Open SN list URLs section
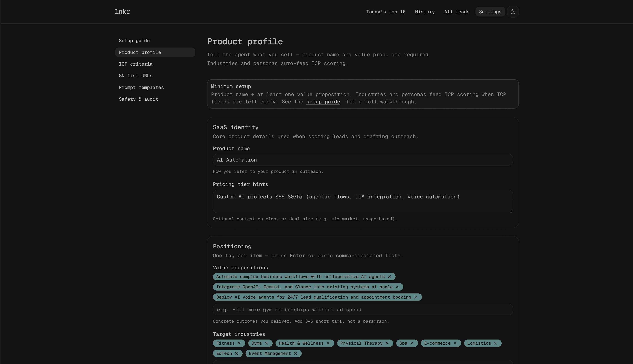This screenshot has height=364, width=633. tap(155, 76)
